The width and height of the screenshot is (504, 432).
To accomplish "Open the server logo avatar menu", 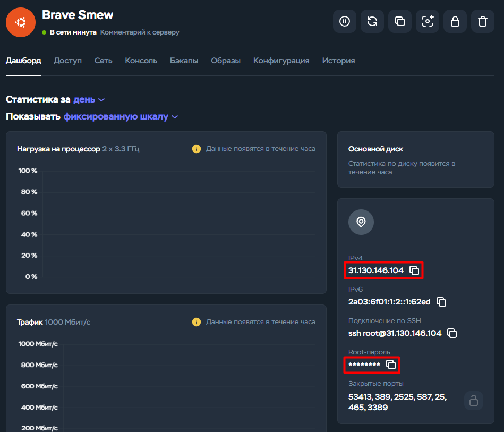I will tap(20, 22).
